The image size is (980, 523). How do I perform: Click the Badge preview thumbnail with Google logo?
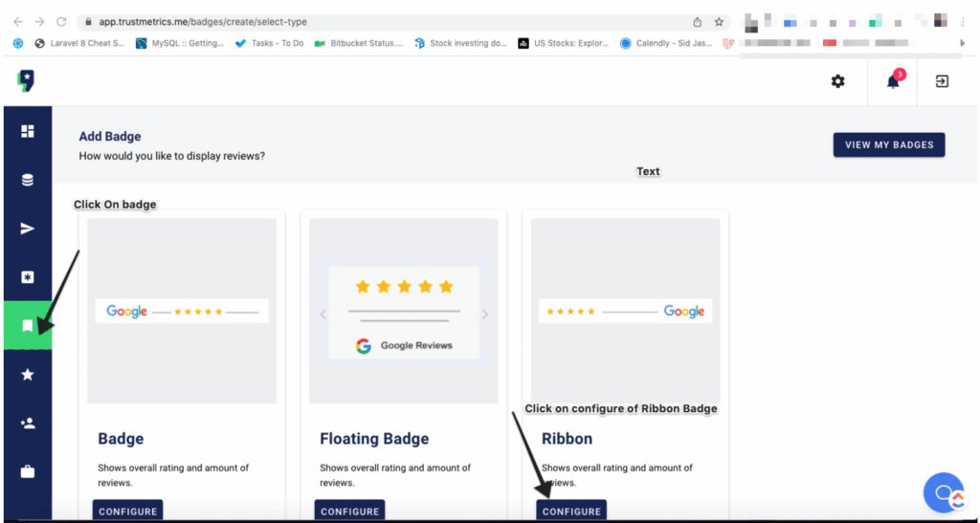pos(182,311)
